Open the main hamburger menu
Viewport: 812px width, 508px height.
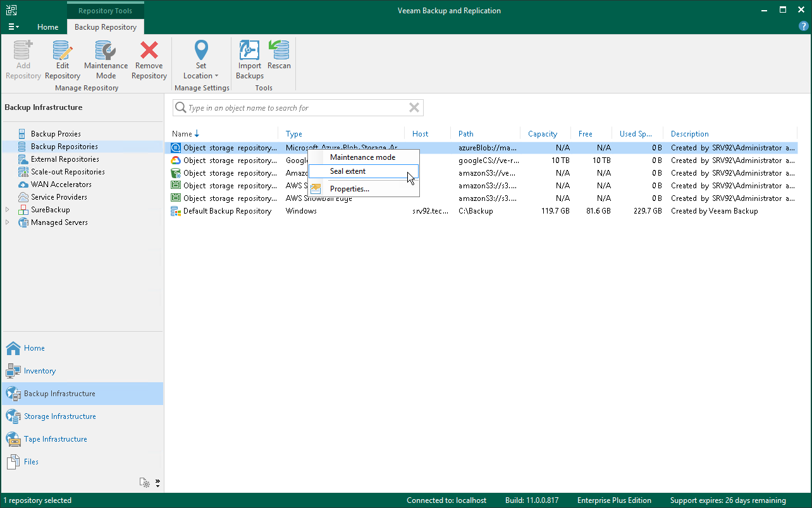(x=13, y=27)
